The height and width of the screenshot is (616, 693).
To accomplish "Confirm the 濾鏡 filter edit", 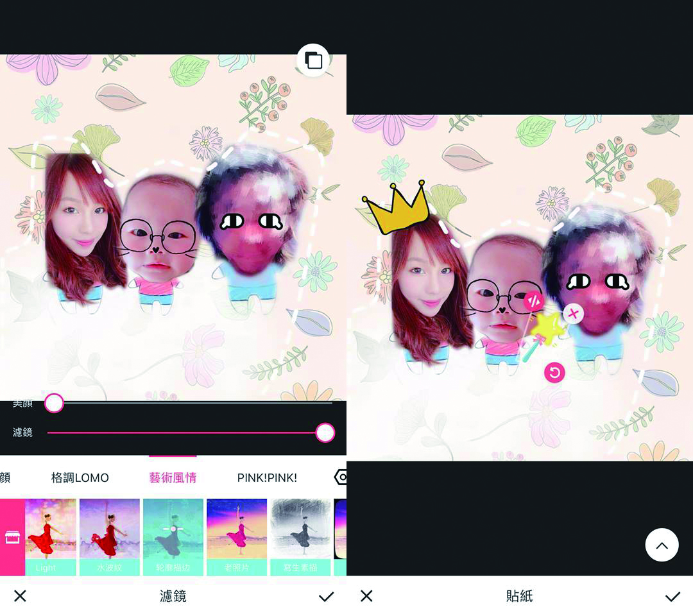I will point(326,597).
